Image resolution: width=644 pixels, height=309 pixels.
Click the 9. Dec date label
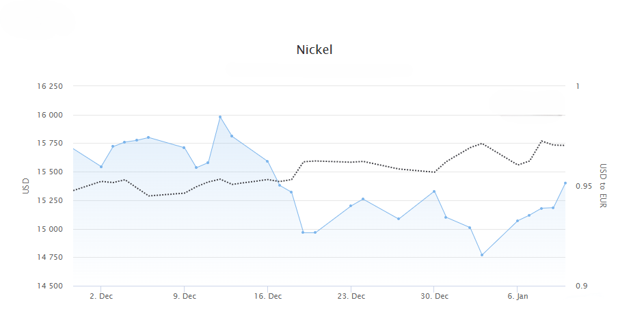click(x=184, y=297)
